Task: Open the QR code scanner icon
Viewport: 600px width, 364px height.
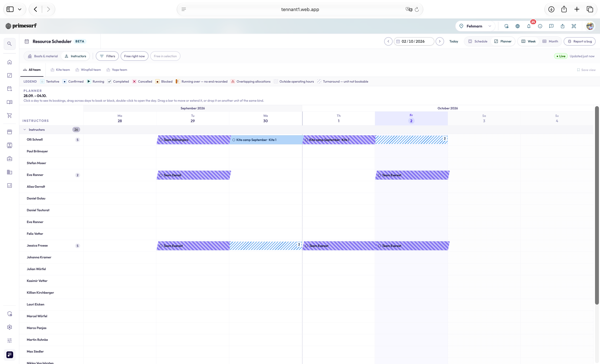Action: 574,26
